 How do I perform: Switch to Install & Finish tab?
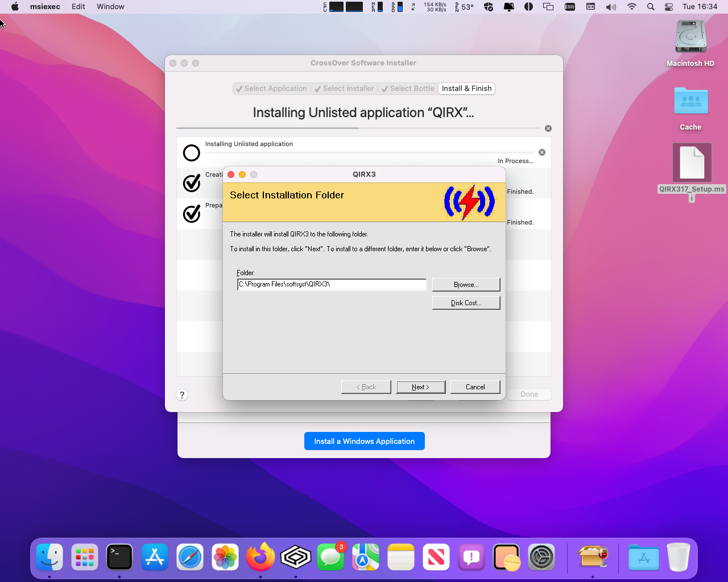(x=466, y=89)
